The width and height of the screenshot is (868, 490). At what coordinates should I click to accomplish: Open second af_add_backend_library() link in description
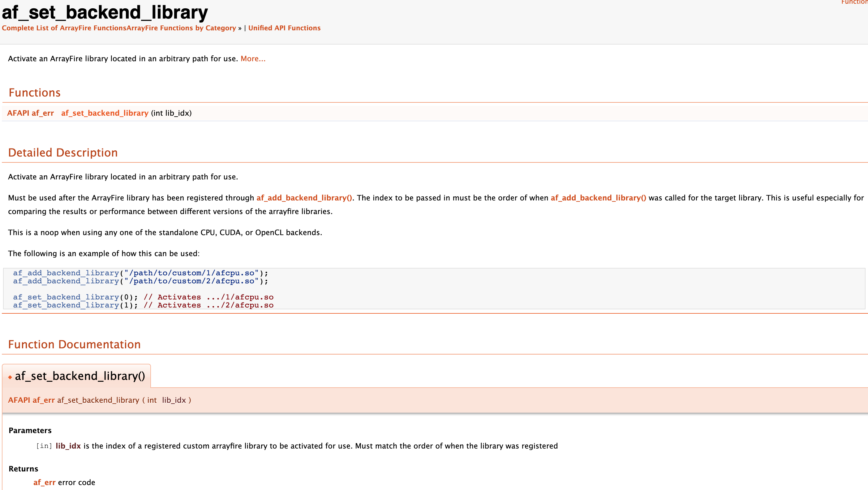click(x=598, y=198)
